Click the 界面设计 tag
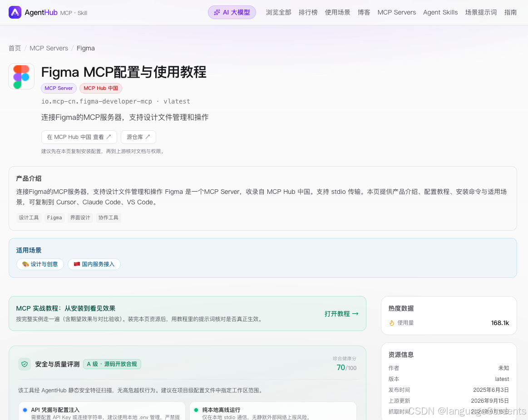Viewport: 528px width, 420px height. point(80,217)
